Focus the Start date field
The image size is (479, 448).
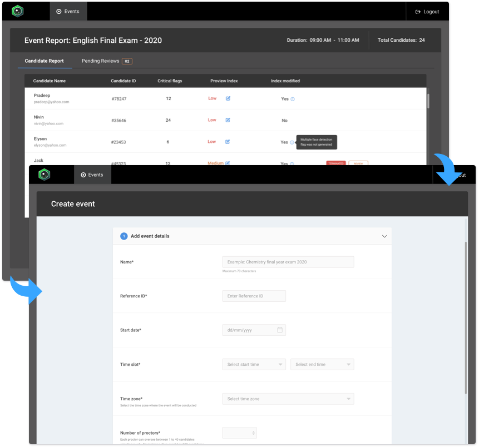pyautogui.click(x=254, y=330)
